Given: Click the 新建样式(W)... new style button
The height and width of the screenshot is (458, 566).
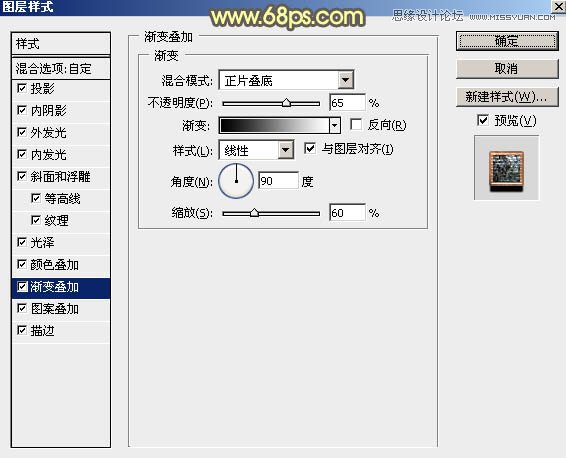Looking at the screenshot, I should click(507, 97).
